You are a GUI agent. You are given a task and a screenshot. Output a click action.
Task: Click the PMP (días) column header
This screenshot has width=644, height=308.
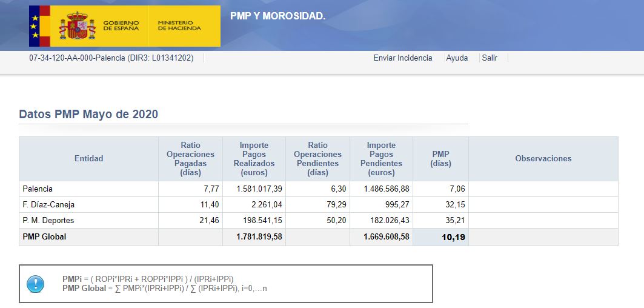(440, 159)
